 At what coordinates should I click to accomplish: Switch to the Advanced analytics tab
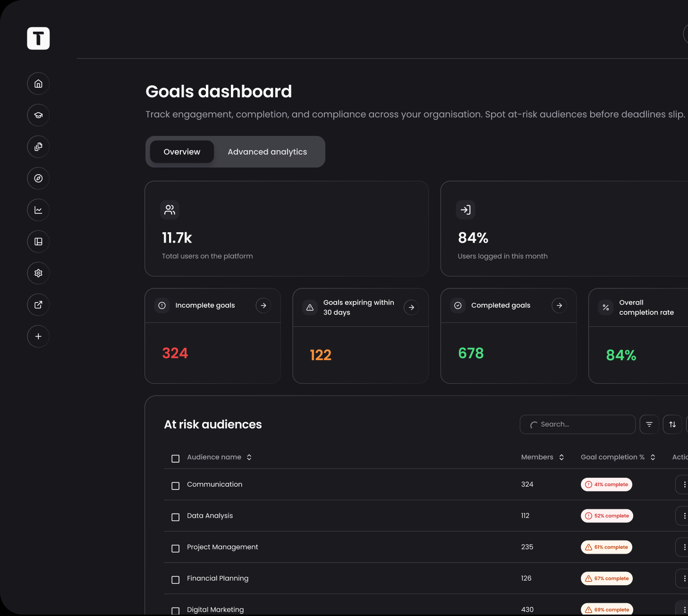pos(267,152)
